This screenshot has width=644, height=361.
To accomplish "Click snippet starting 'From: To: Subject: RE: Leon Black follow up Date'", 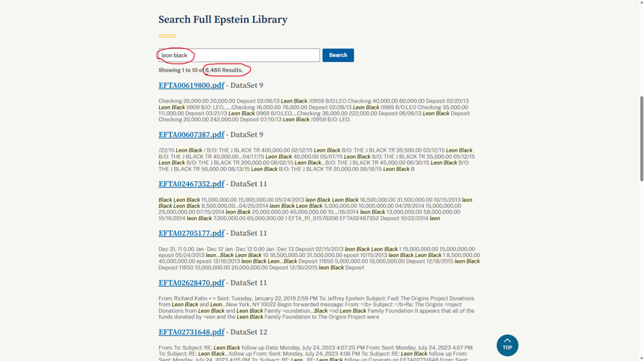I will (x=315, y=353).
